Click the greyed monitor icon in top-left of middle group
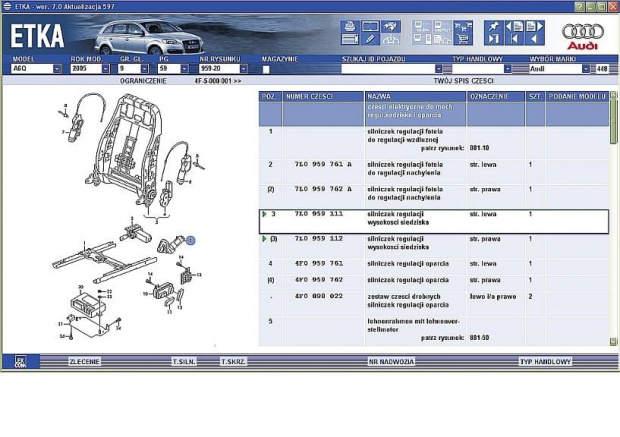 pos(422,26)
